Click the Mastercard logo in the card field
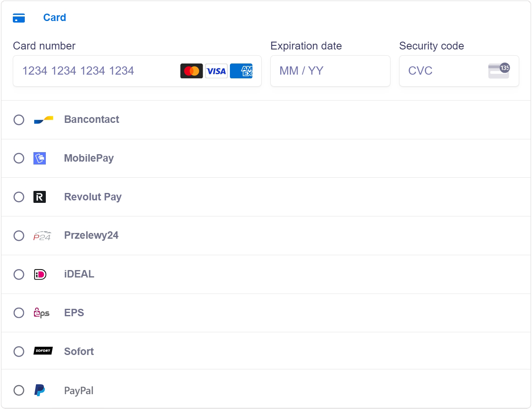This screenshot has width=532, height=409. click(192, 71)
